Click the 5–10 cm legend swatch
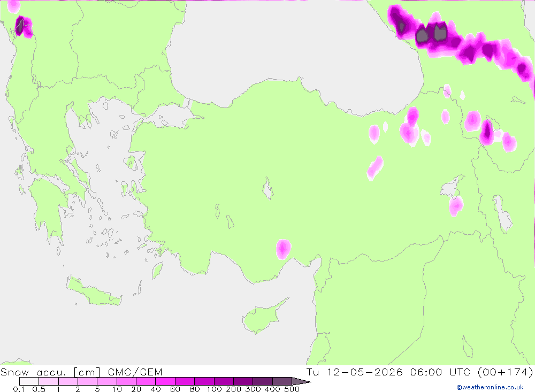The width and height of the screenshot is (535, 392). (107, 381)
